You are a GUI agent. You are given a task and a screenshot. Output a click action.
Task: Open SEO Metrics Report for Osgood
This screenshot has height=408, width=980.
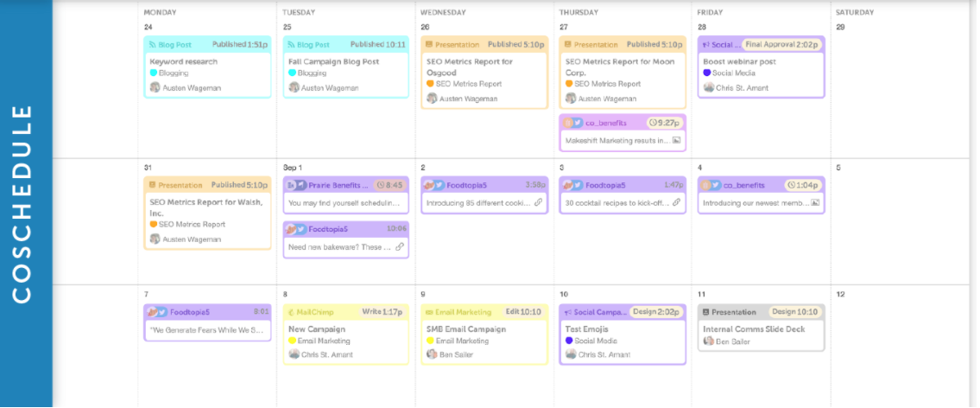(470, 67)
